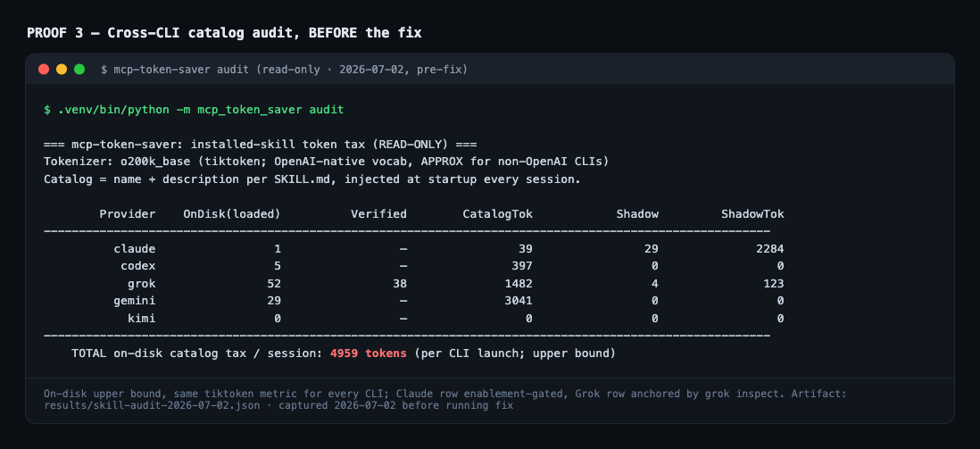Click the 'gemini' provider row label
980x449 pixels.
pyautogui.click(x=135, y=301)
